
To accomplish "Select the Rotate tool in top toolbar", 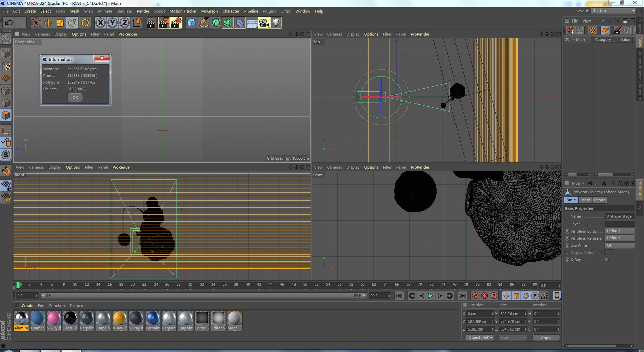I will coord(72,23).
